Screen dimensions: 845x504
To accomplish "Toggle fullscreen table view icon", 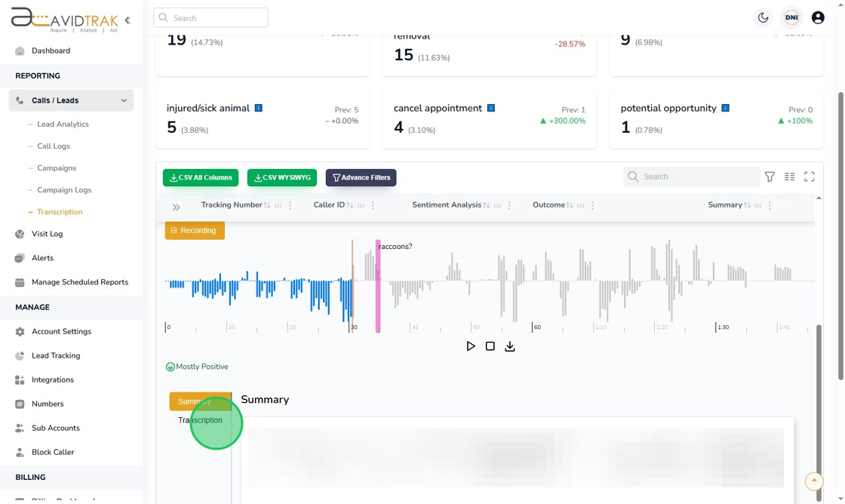I will pos(809,177).
